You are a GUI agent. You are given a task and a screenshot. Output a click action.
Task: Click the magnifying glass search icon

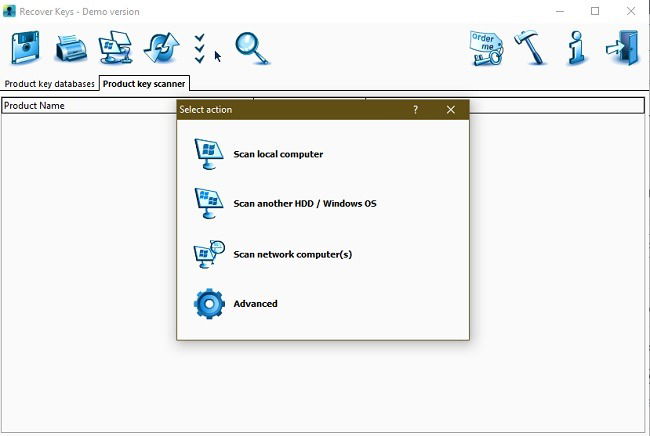[252, 48]
